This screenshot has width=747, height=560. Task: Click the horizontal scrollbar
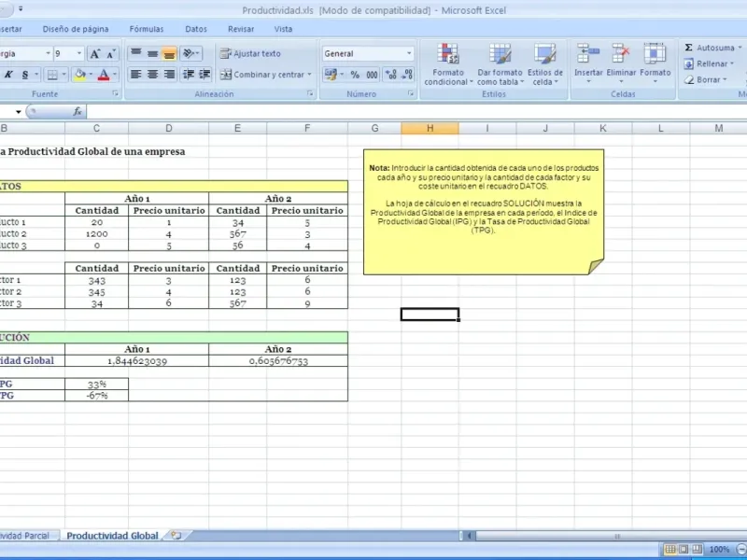(x=611, y=536)
